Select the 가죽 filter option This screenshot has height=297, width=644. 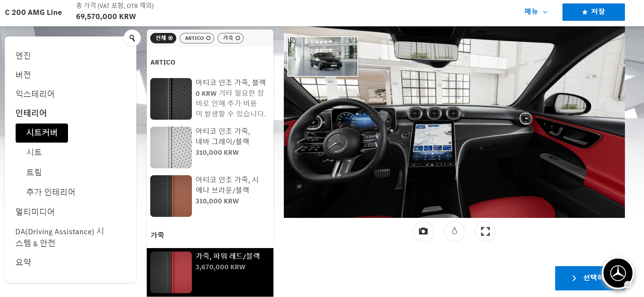230,38
